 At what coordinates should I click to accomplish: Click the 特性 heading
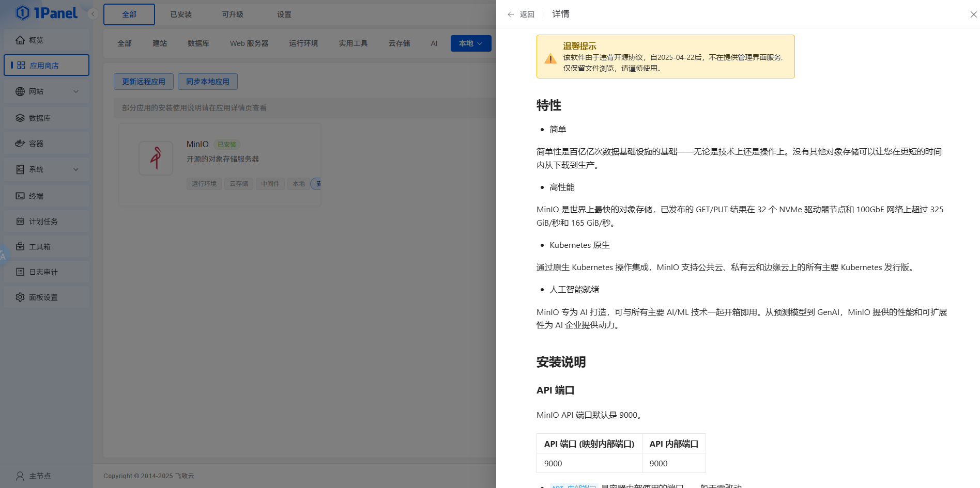click(x=549, y=105)
